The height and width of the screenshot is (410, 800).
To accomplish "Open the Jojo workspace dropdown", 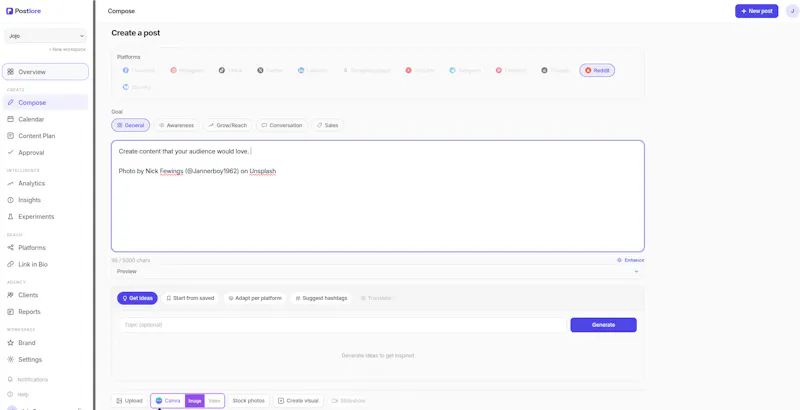I will coord(45,36).
